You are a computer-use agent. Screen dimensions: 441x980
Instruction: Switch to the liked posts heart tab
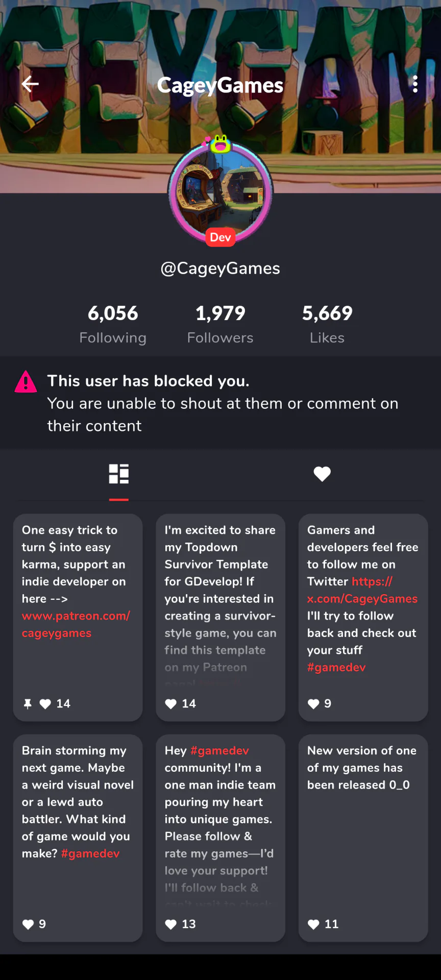[322, 474]
